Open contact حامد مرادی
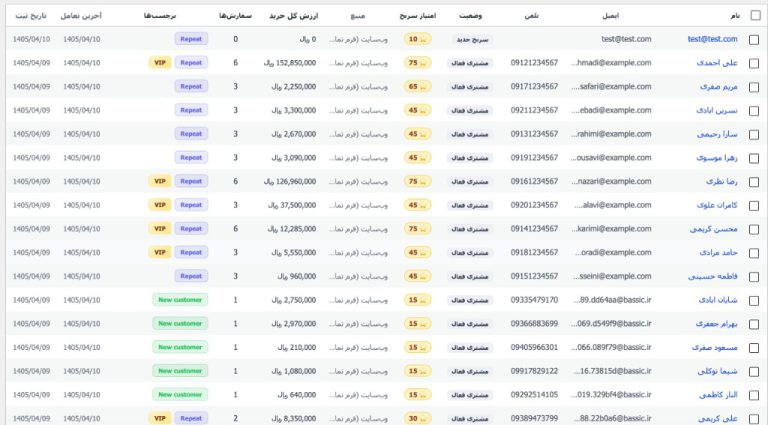The width and height of the screenshot is (768, 425). tap(719, 253)
